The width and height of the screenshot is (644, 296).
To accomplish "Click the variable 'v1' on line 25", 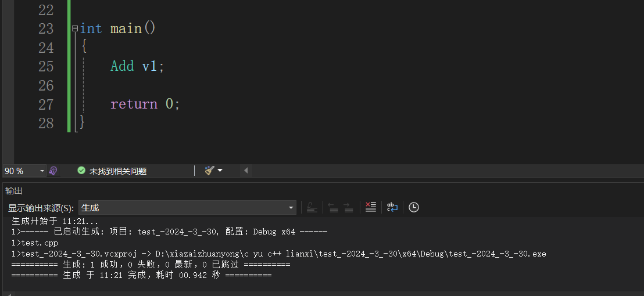I will tap(149, 66).
